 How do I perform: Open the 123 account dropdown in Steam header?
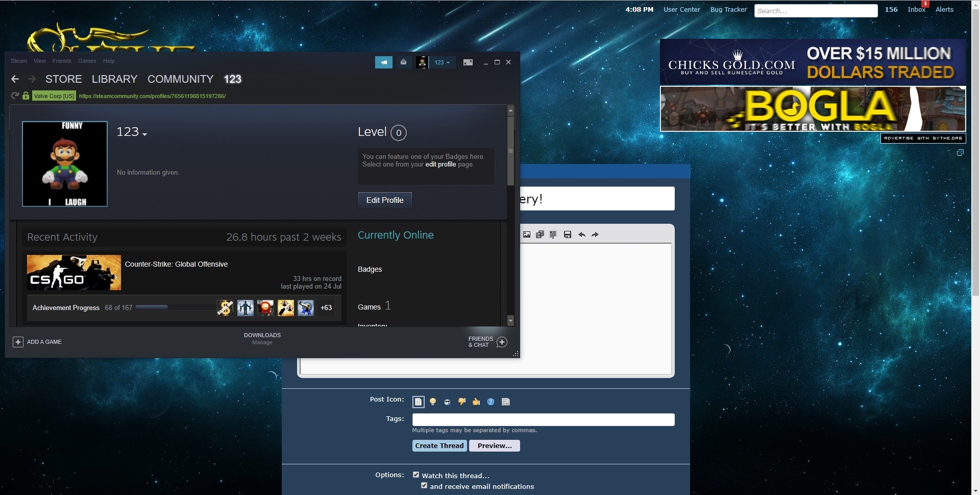(x=442, y=62)
